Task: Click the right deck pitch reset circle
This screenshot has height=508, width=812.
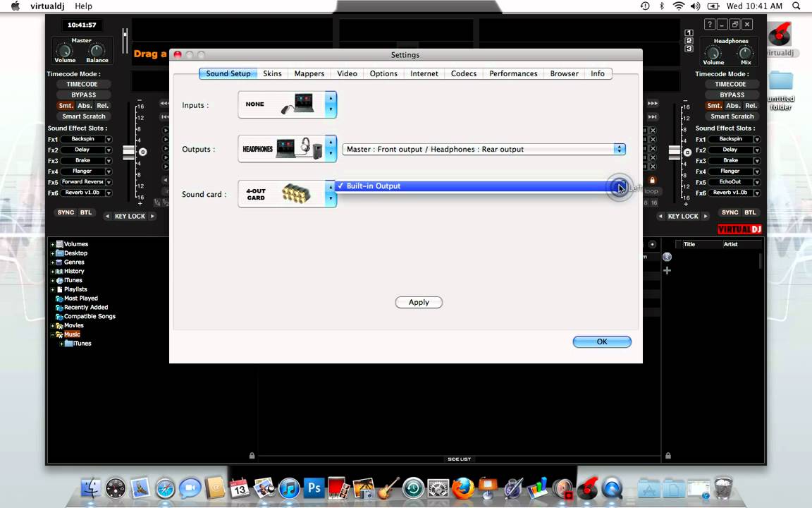Action: point(687,152)
